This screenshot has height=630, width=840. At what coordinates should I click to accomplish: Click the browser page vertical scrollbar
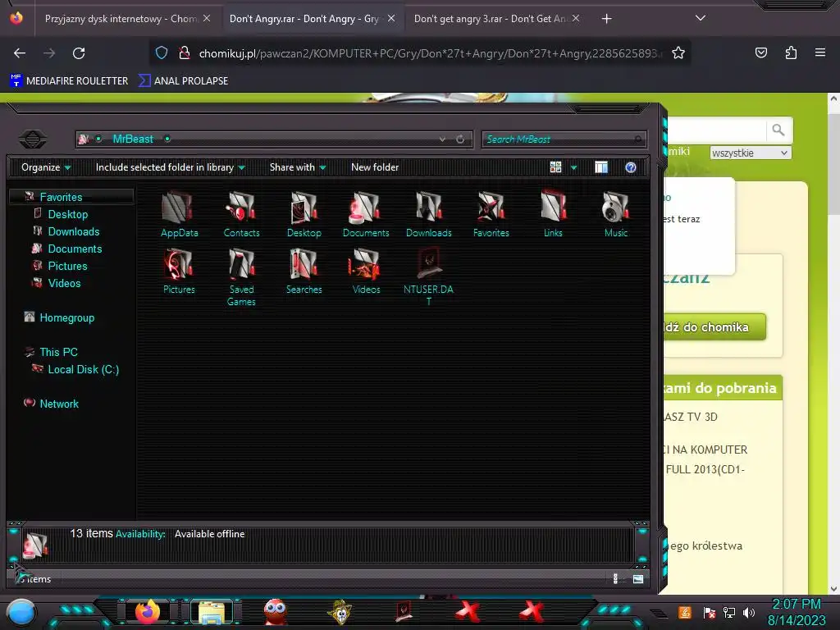pyautogui.click(x=833, y=343)
